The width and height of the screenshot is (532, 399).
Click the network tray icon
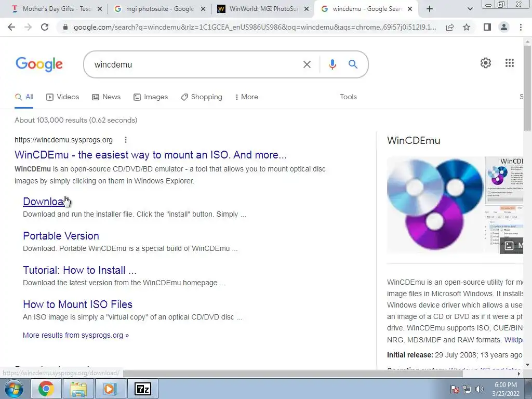pos(467,389)
